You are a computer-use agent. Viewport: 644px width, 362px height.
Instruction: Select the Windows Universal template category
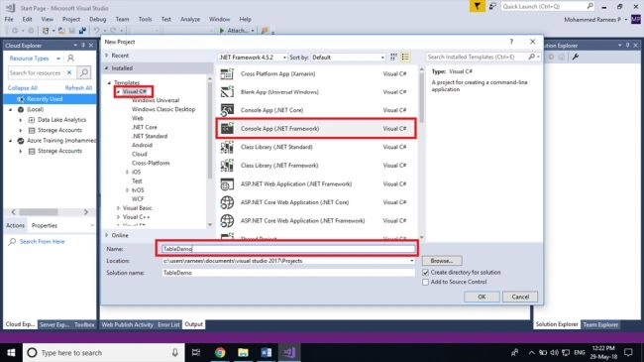point(156,100)
